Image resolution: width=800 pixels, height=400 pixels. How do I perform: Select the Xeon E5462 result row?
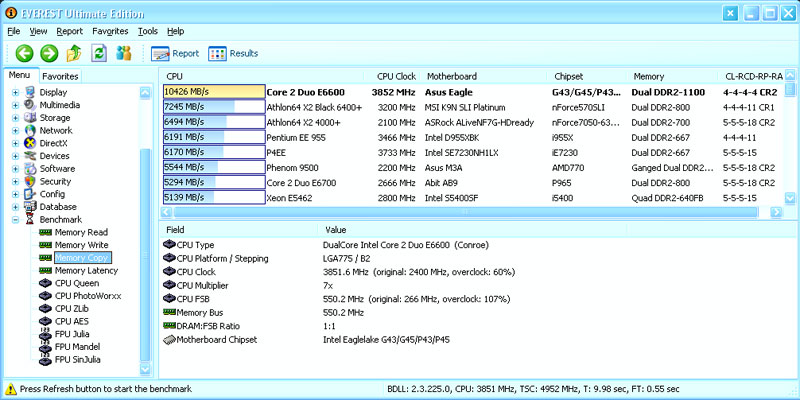point(473,198)
